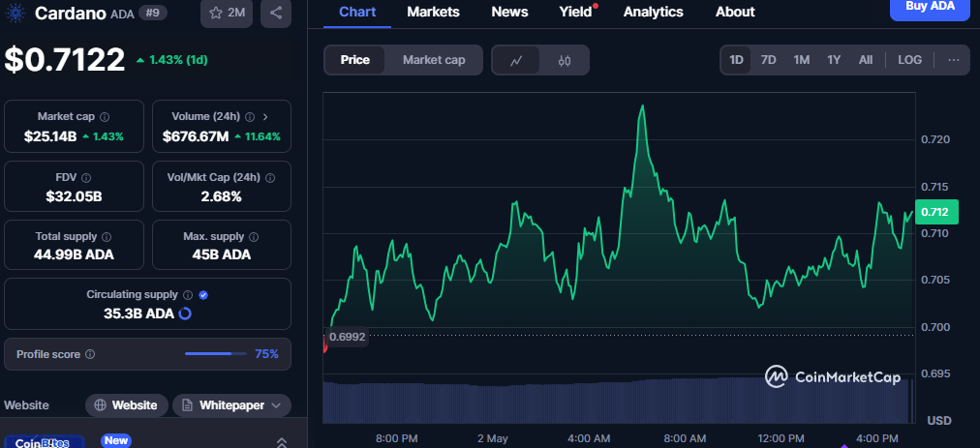This screenshot has width=980, height=448.
Task: Switch to the Markets tab
Action: [433, 12]
